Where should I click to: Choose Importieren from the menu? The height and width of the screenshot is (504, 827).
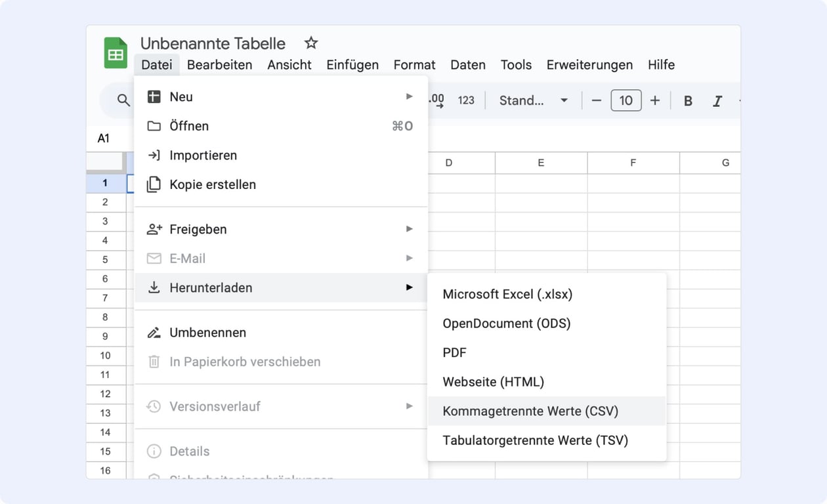click(281, 156)
